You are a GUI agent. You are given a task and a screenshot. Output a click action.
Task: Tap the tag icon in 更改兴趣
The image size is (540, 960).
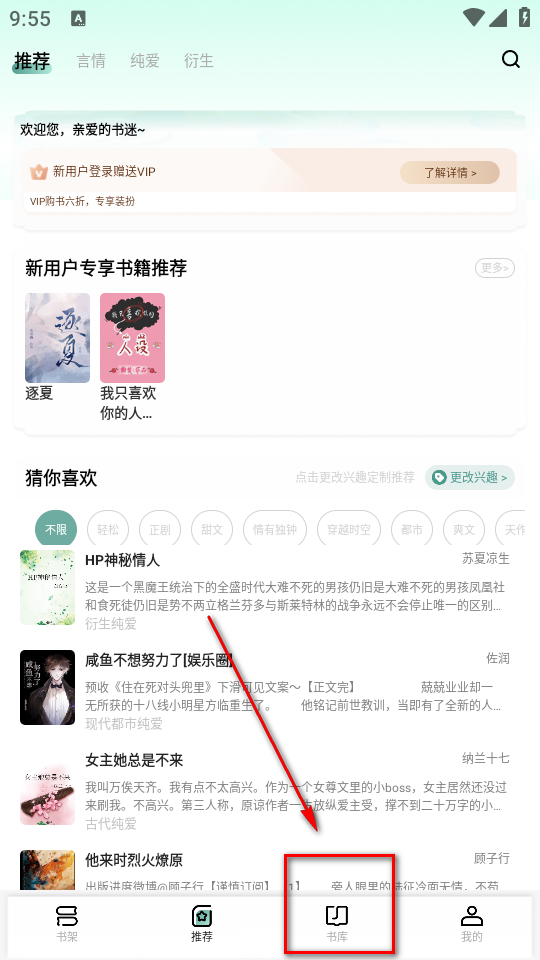tap(439, 477)
